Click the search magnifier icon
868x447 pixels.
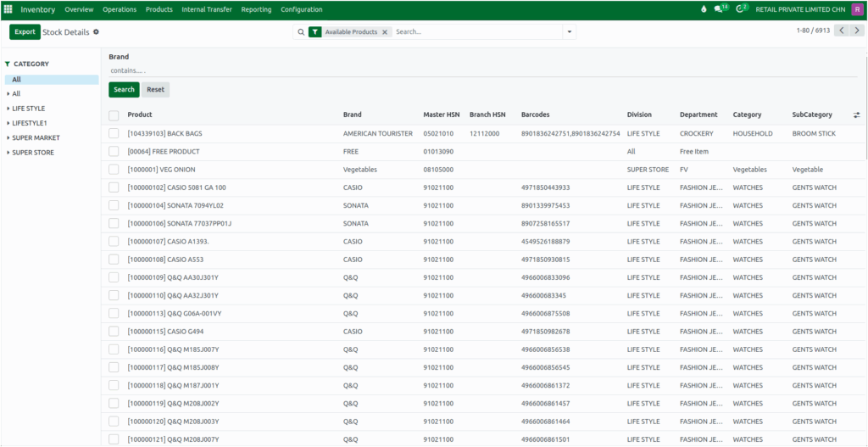(x=301, y=32)
